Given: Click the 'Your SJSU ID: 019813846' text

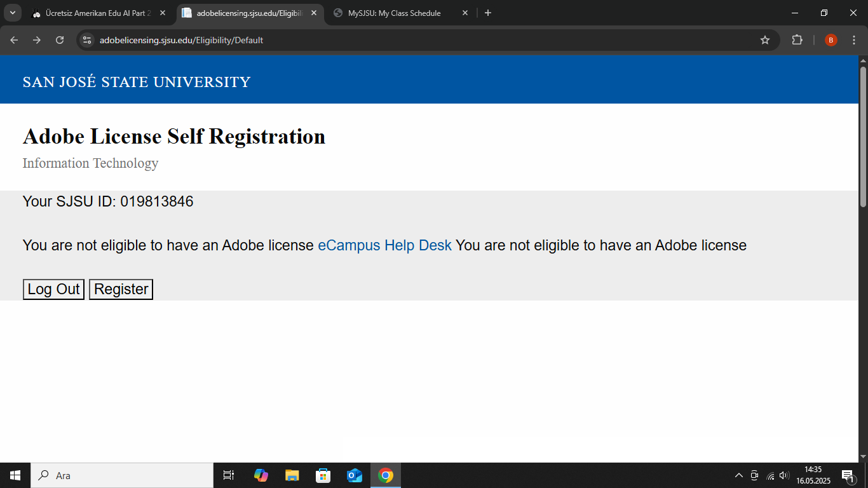Looking at the screenshot, I should coord(108,201).
